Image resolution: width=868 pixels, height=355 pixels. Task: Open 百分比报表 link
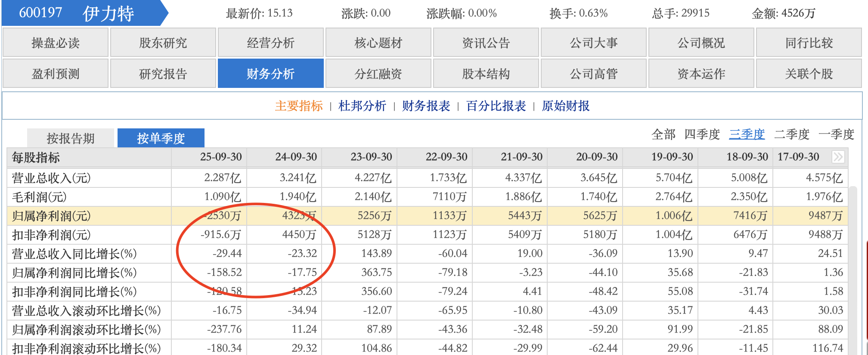click(x=496, y=106)
